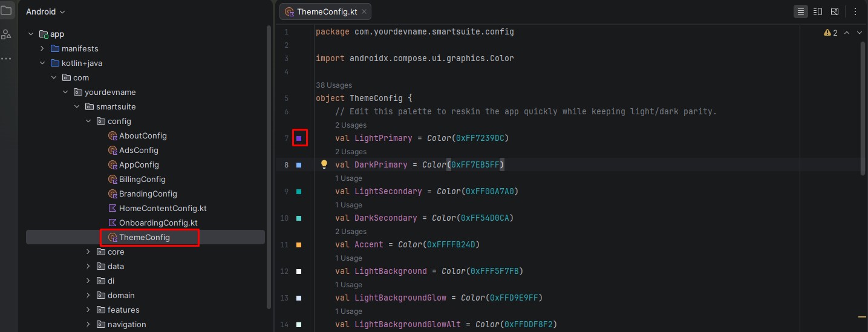Expand the navigation package
868x332 pixels.
point(88,325)
